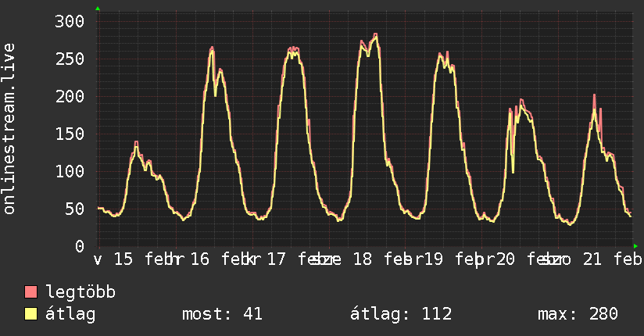This screenshot has width=644, height=336.
Task: Click the 'most: 41' value
Action: point(222,314)
